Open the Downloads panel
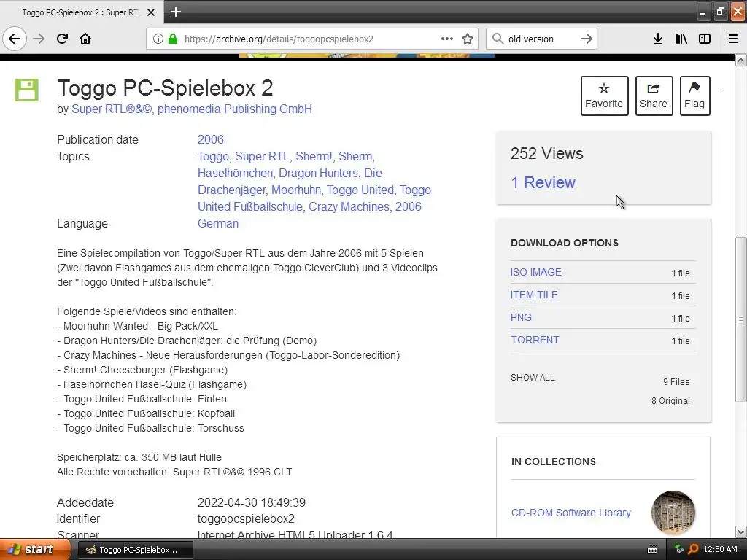The height and width of the screenshot is (560, 747). [x=658, y=39]
